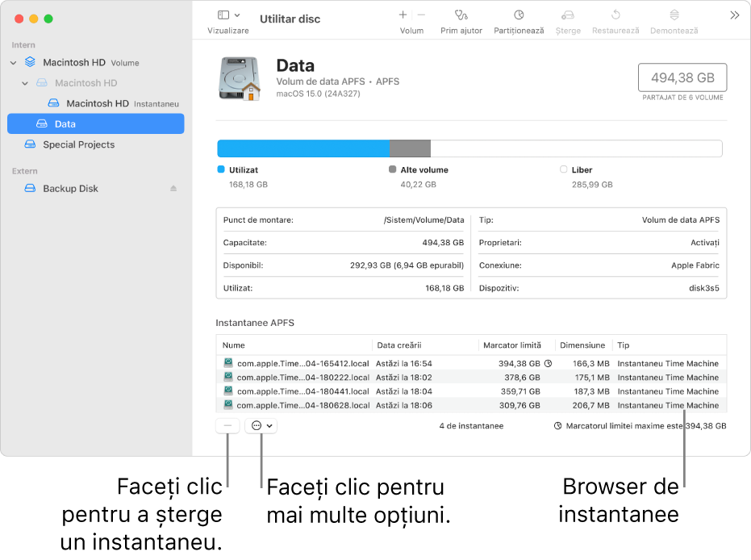The height and width of the screenshot is (560, 751).
Task: Select Backup Disk external drive
Action: 70,188
